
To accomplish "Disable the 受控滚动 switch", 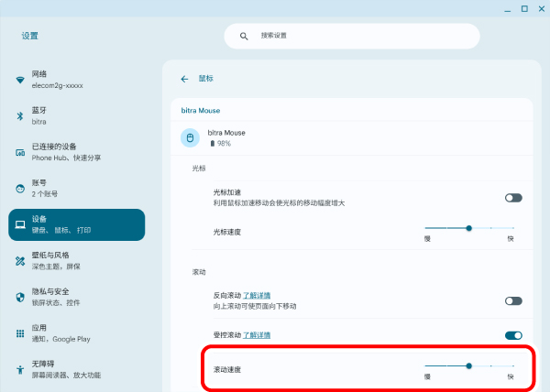I will click(x=513, y=335).
